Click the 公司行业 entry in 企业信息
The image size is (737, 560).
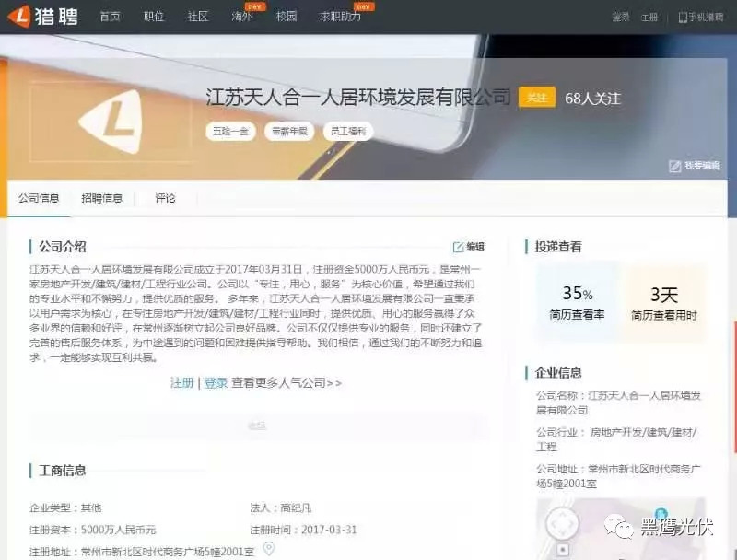[616, 439]
